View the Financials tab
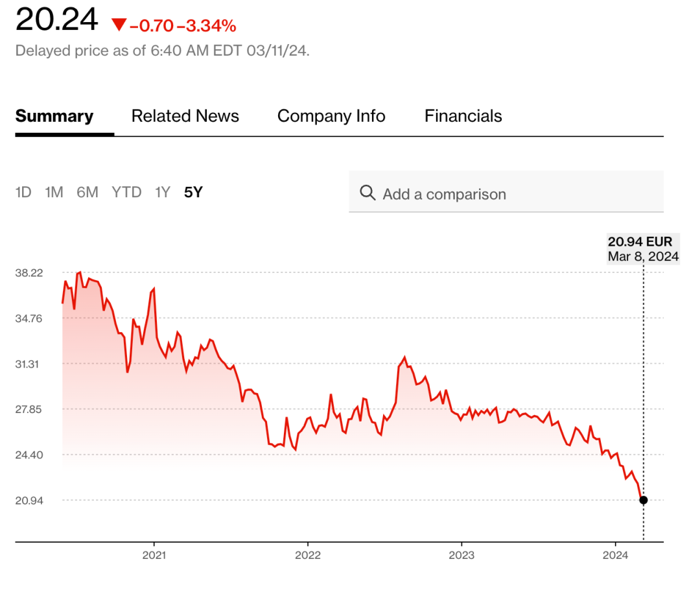The width and height of the screenshot is (700, 594). [463, 116]
